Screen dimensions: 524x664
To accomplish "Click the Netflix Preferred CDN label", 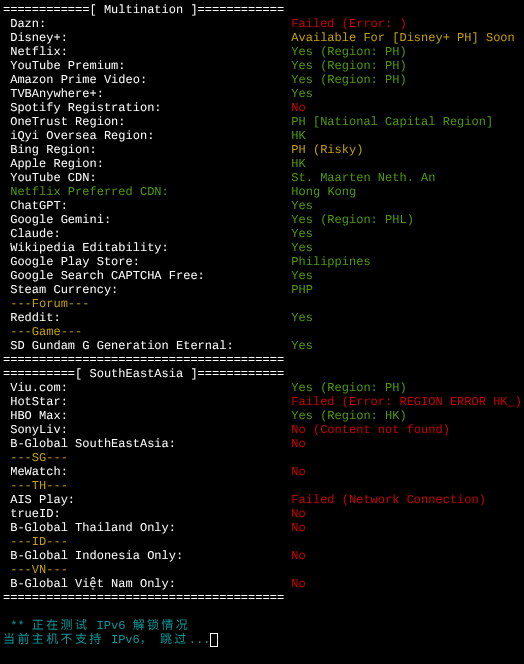I will pos(89,191).
